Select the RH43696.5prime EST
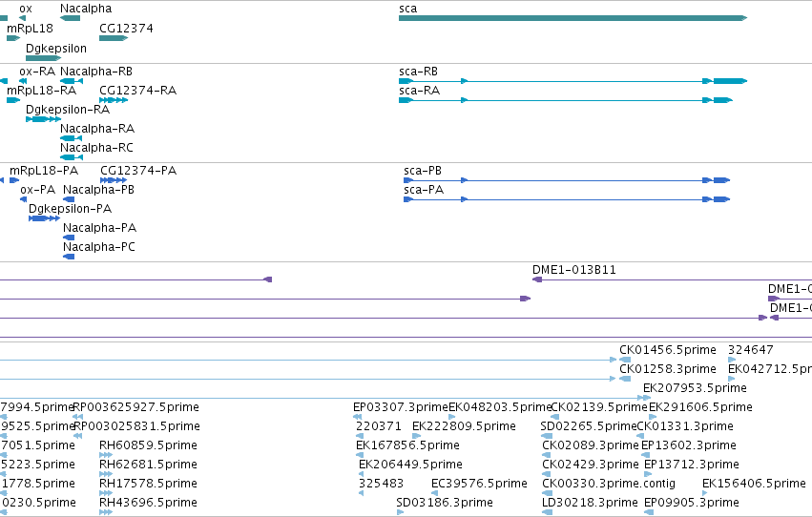The height and width of the screenshot is (517, 812). point(106,512)
